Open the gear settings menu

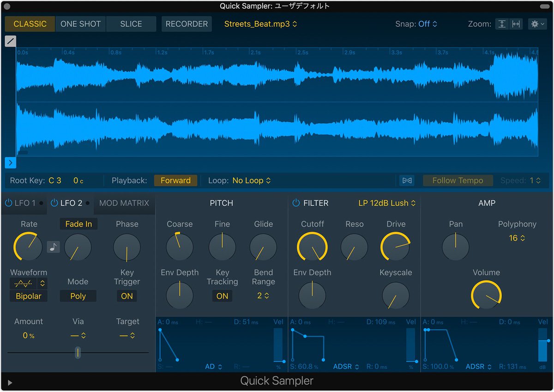pyautogui.click(x=537, y=24)
